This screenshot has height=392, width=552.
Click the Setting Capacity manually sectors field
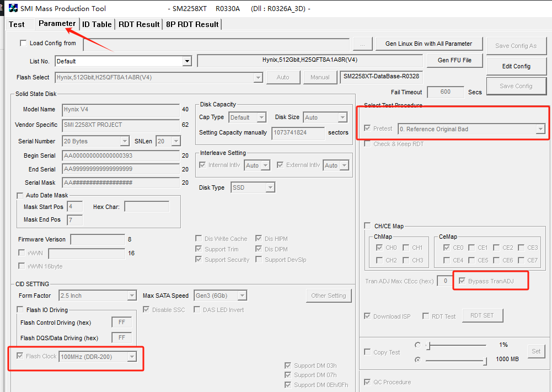298,133
